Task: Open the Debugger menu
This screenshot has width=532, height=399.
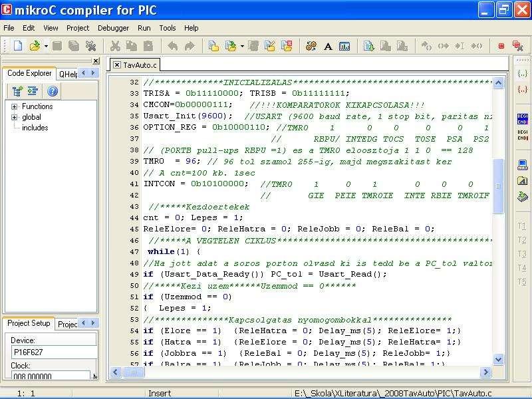Action: click(x=113, y=28)
